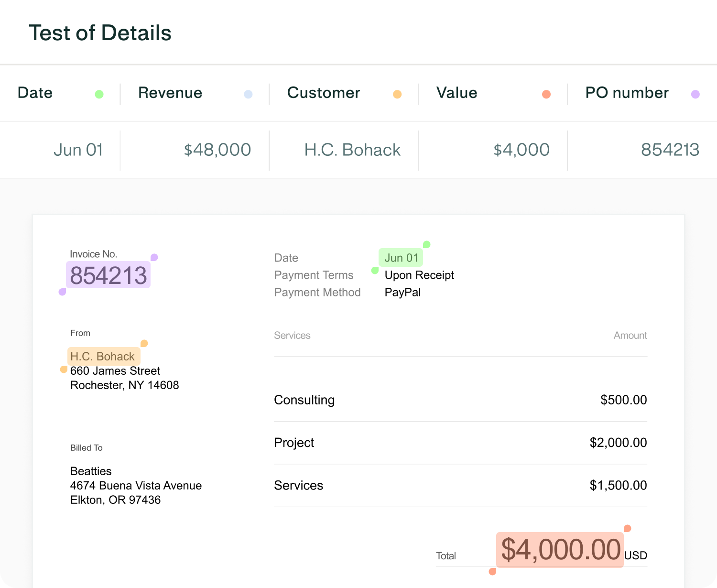
Task: Click the USD currency label
Action: 636,555
